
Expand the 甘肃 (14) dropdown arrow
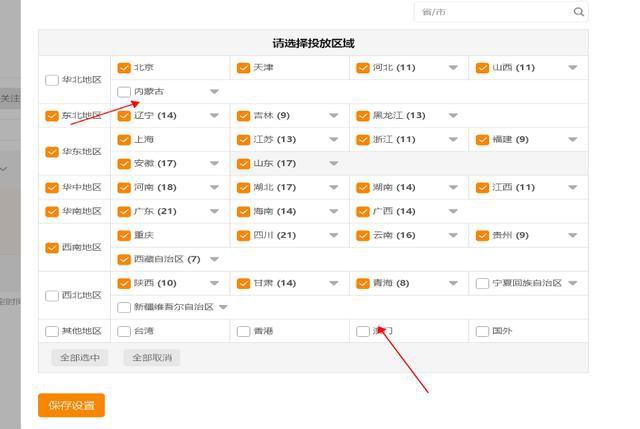pos(334,283)
